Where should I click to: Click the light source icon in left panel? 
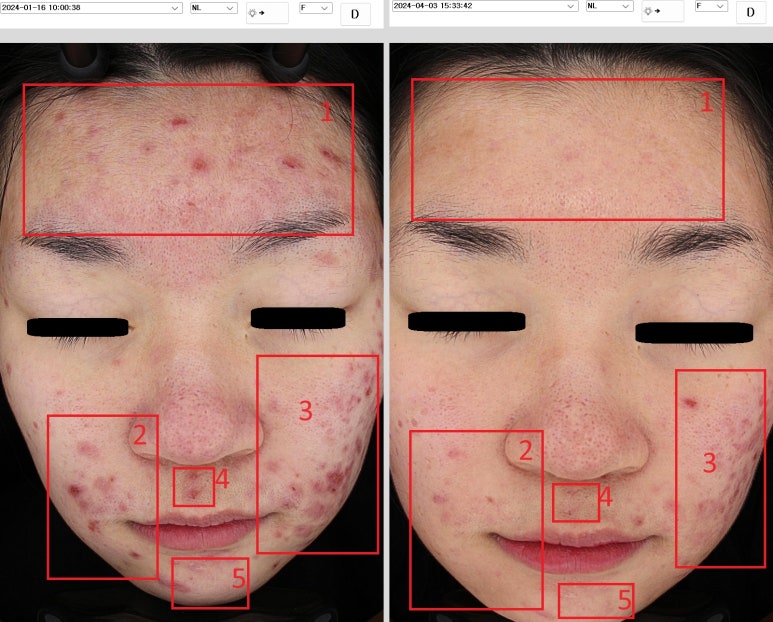coord(267,13)
